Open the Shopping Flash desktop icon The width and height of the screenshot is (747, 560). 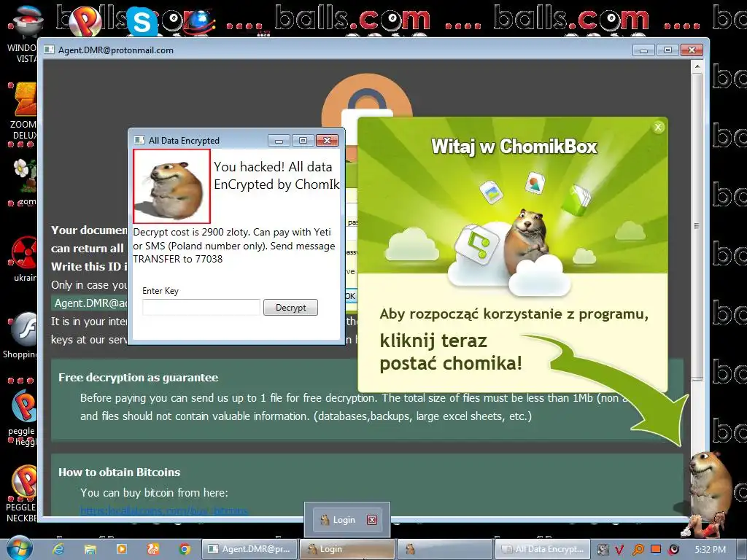pos(23,335)
